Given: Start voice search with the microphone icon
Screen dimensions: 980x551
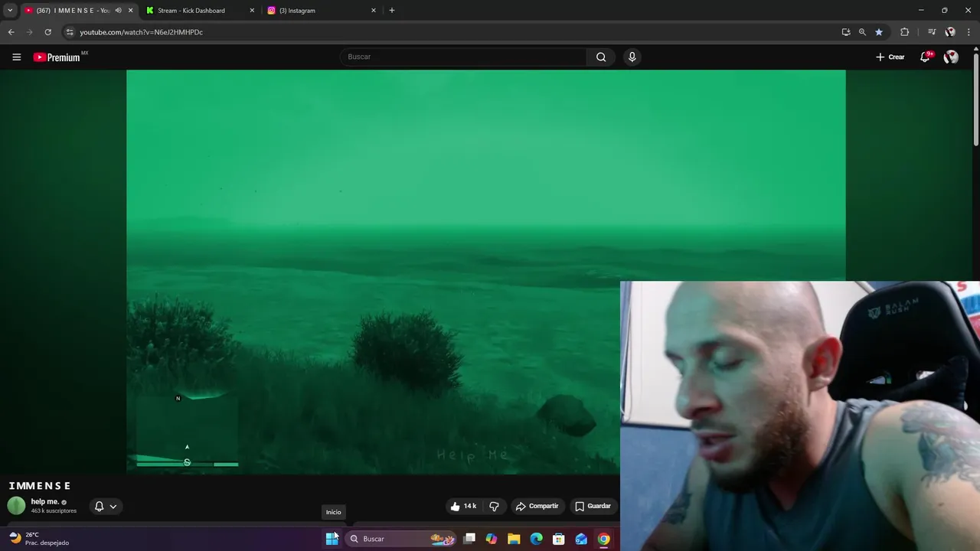Looking at the screenshot, I should click(x=632, y=57).
